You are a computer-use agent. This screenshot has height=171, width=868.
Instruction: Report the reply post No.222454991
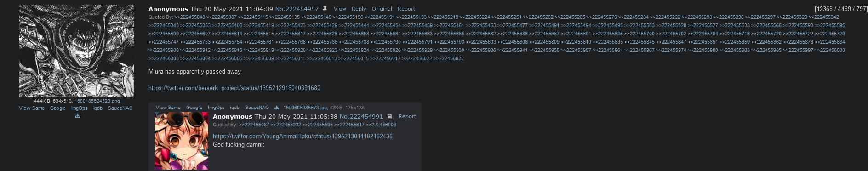[x=407, y=117]
